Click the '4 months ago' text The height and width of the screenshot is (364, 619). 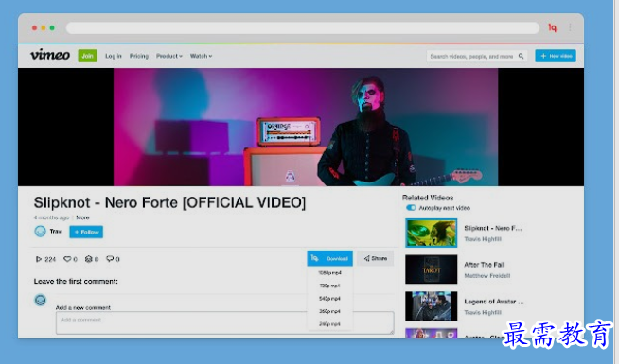point(51,217)
